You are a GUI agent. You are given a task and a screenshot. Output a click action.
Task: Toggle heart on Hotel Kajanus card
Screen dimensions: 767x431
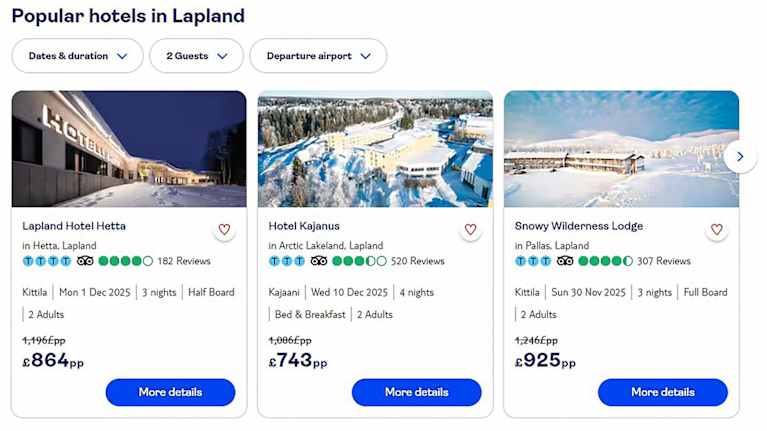470,229
